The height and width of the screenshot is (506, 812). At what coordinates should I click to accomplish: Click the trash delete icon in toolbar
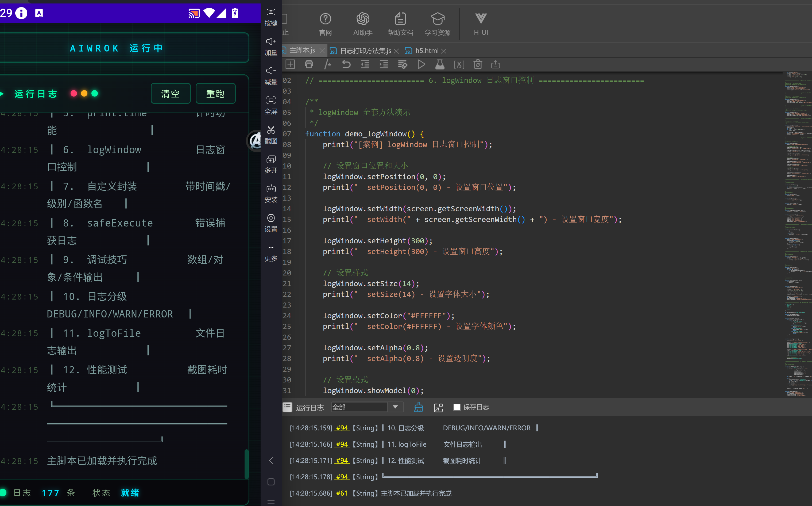point(478,64)
